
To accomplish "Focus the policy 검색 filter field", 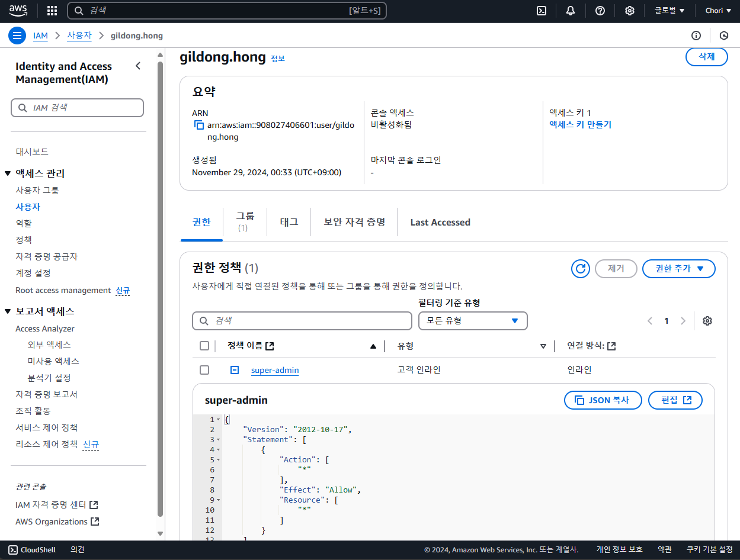I will 302,321.
